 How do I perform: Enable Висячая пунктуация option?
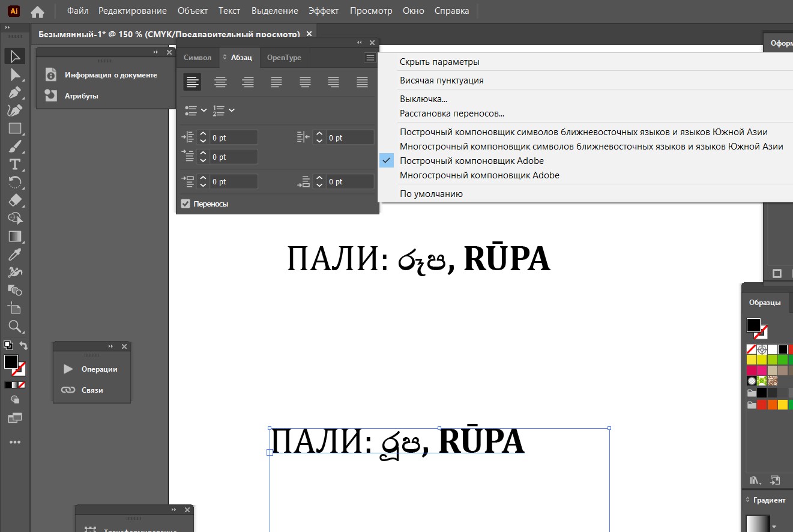pos(441,80)
